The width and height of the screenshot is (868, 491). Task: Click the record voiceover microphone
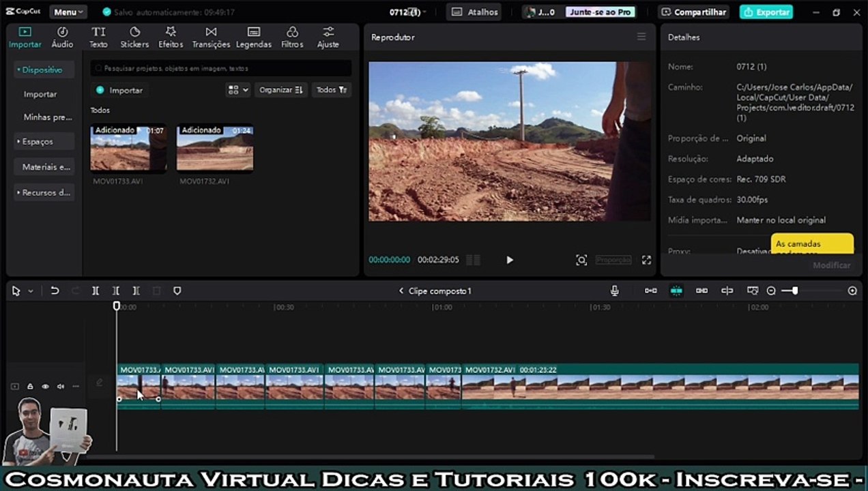tap(614, 291)
